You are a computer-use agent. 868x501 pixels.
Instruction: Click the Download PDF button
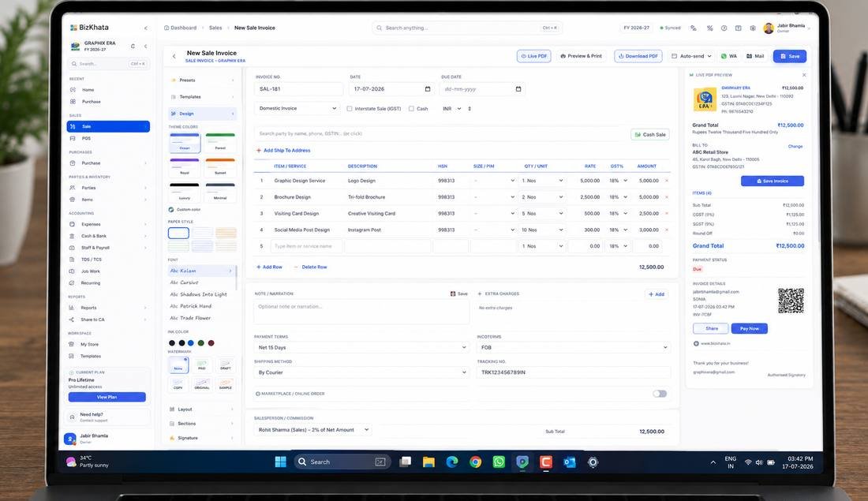(638, 56)
